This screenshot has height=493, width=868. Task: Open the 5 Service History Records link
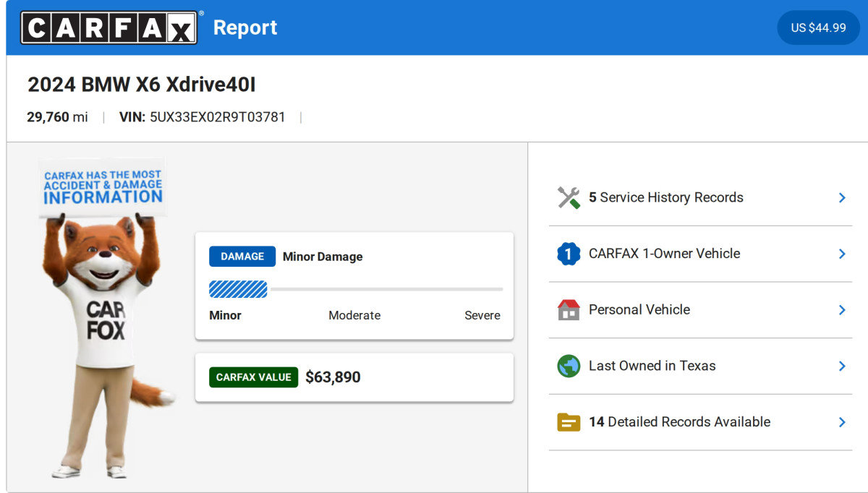[x=665, y=198]
